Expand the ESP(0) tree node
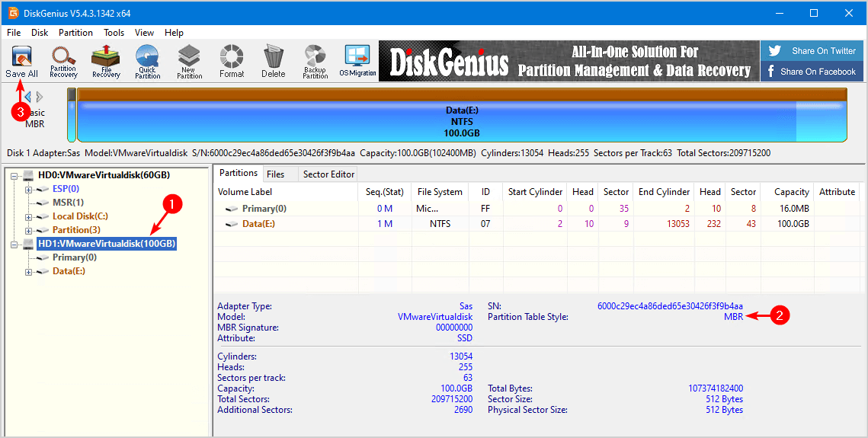Viewport: 868px width, 438px height. click(x=28, y=190)
